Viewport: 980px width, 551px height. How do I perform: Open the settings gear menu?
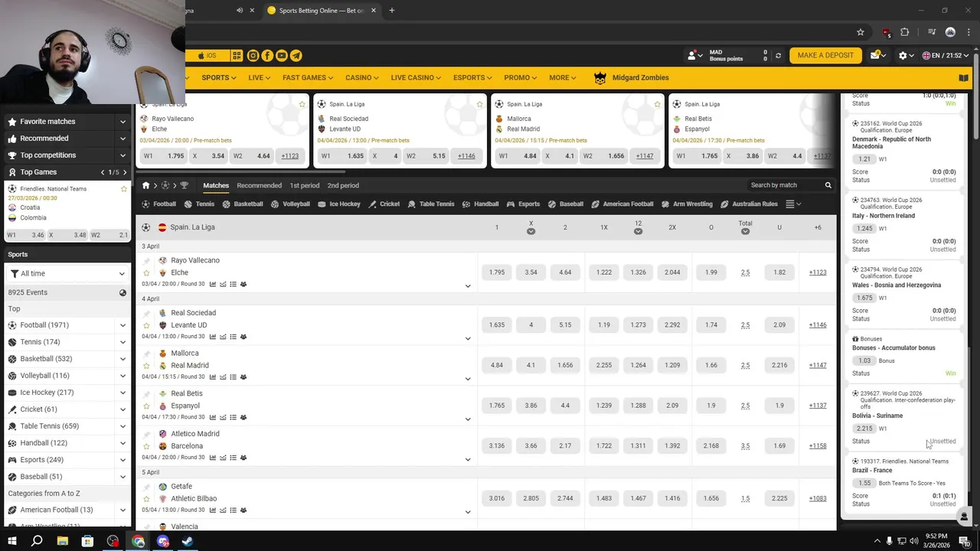pyautogui.click(x=903, y=56)
